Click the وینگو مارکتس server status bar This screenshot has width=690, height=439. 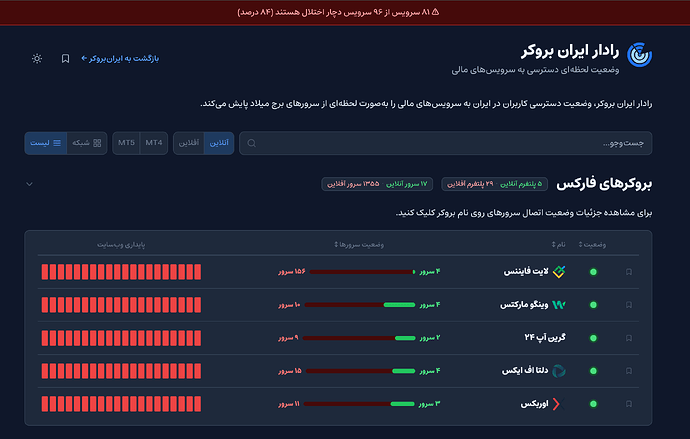(360, 305)
